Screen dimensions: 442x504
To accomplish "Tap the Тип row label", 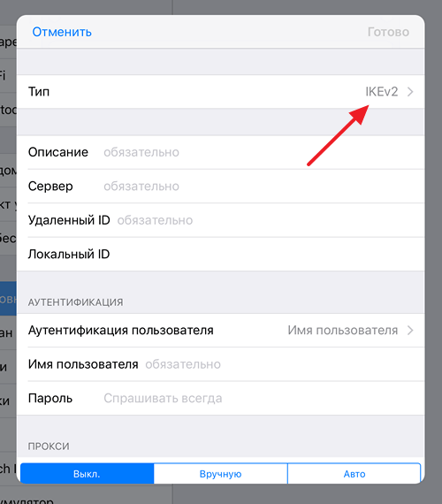I will pyautogui.click(x=39, y=92).
